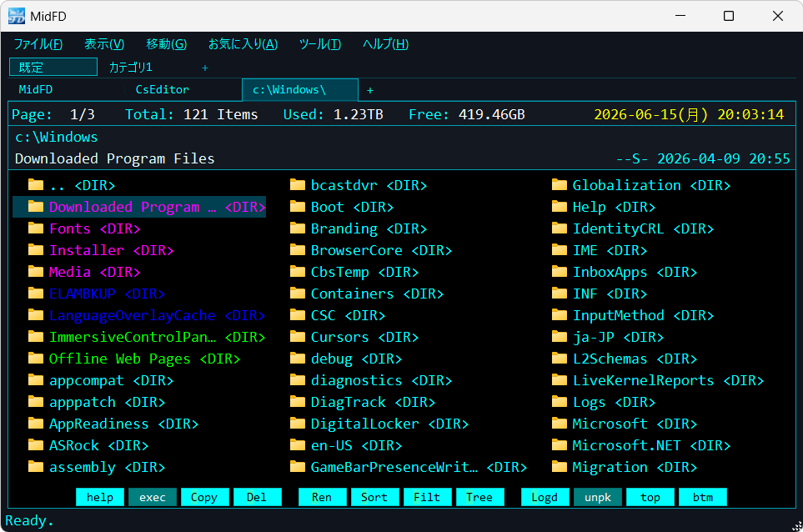Screen dimensions: 803x532
Task: Click the Tree function button
Action: 479,497
